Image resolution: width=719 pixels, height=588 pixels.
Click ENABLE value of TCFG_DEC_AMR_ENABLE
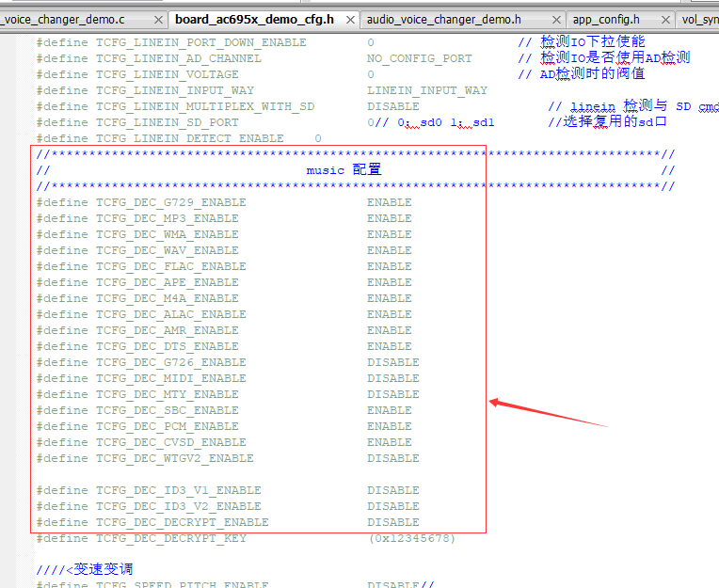coord(390,331)
